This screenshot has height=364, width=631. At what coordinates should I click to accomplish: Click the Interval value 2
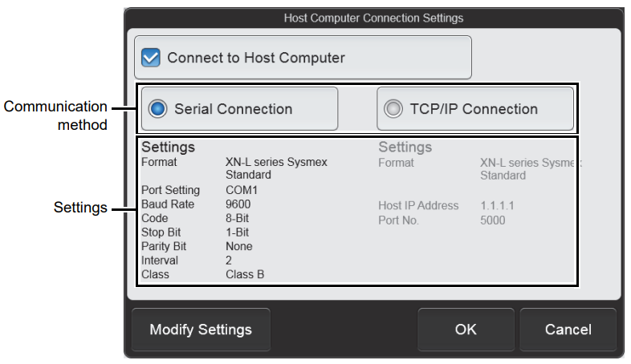pos(229,261)
